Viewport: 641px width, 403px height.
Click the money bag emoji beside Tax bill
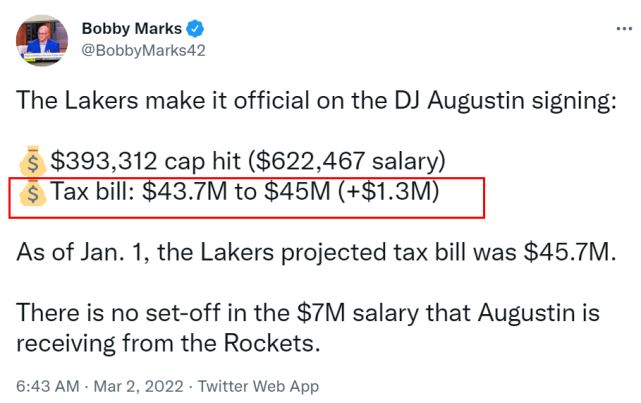[x=32, y=193]
